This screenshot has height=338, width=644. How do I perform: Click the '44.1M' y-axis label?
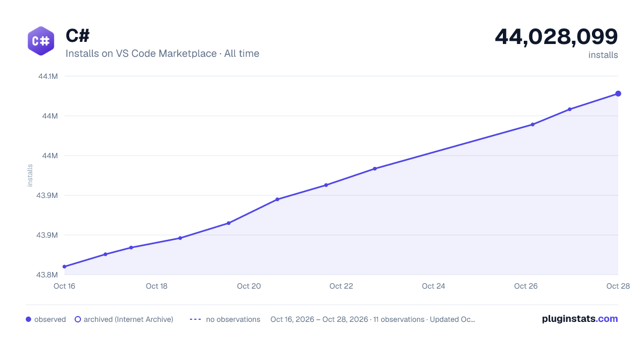pos(48,76)
